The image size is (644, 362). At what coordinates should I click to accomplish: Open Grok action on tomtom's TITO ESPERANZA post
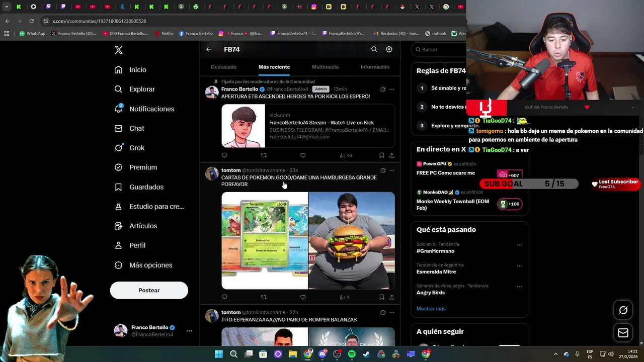click(383, 313)
